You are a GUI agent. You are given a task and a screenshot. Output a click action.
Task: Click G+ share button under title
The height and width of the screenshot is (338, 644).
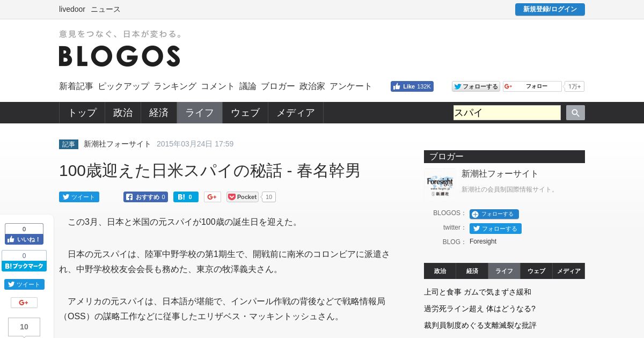coord(213,197)
